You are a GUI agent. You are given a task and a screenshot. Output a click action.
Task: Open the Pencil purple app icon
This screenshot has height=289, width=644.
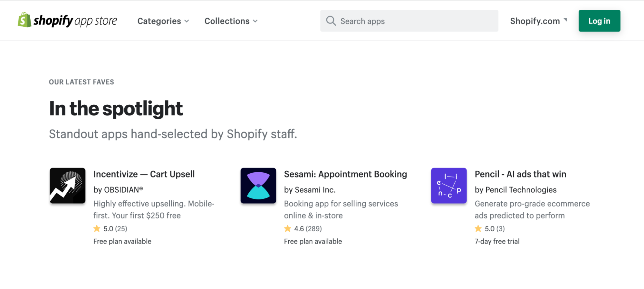point(449,186)
